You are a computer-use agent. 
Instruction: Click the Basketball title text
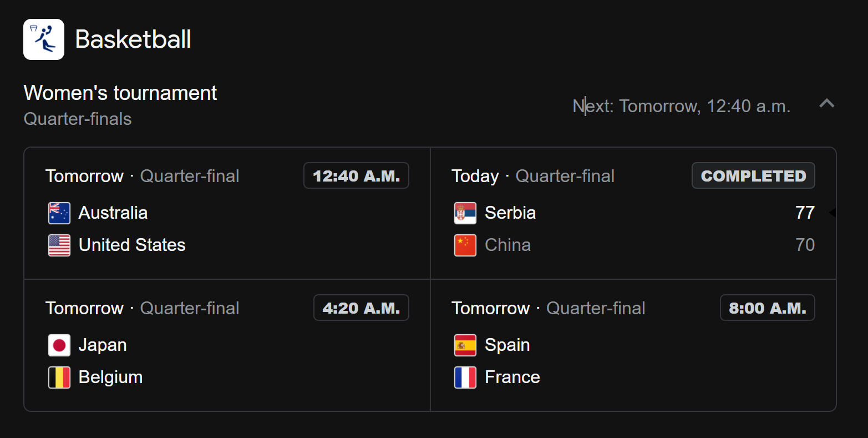(133, 39)
